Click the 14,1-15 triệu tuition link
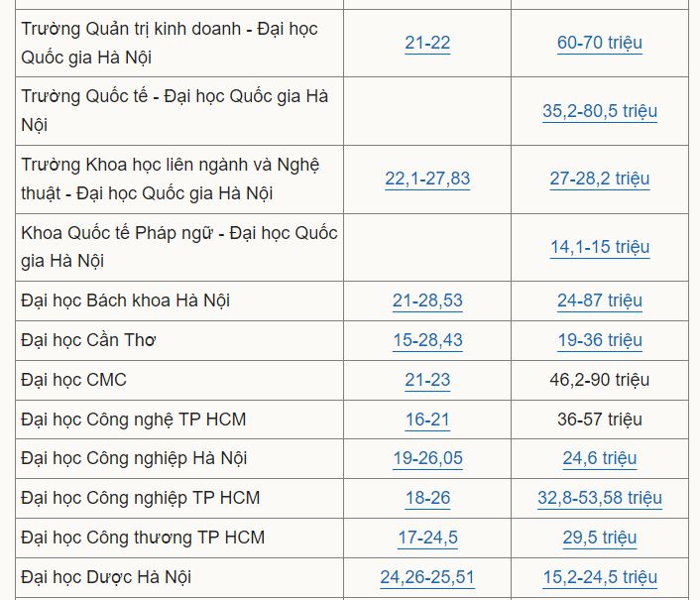 click(600, 247)
